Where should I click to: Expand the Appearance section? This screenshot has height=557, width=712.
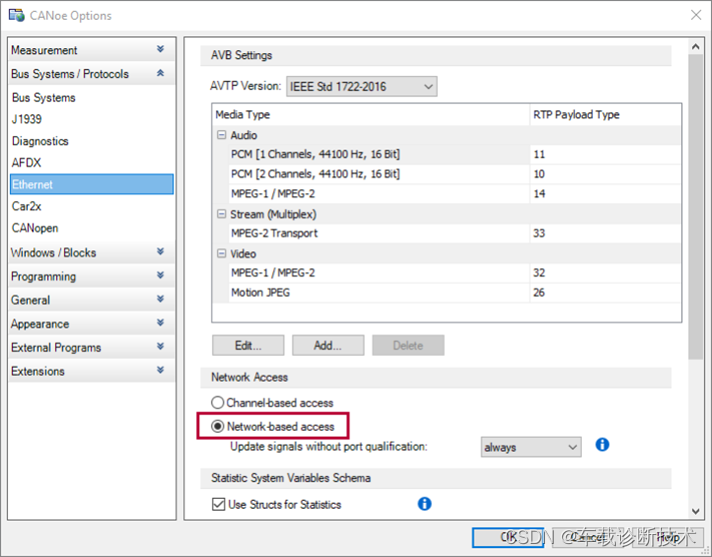160,322
